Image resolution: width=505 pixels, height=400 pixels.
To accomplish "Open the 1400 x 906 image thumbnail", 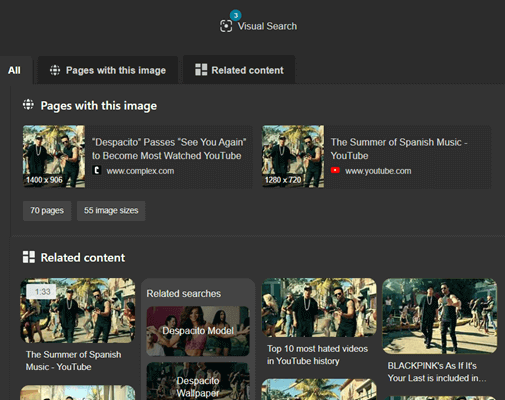I will point(54,156).
